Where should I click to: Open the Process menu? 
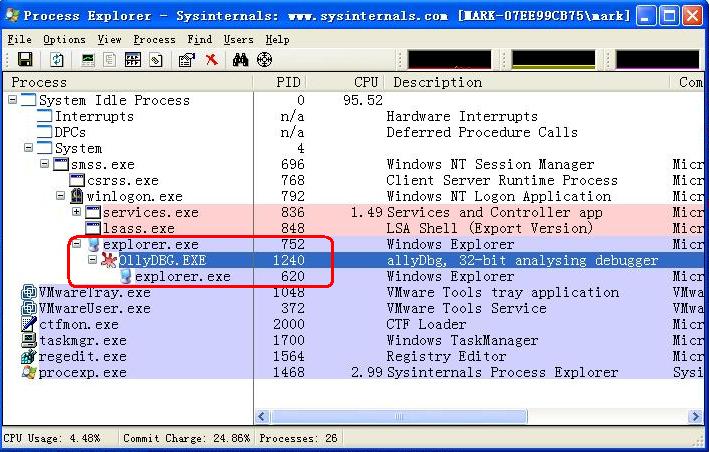tap(154, 40)
